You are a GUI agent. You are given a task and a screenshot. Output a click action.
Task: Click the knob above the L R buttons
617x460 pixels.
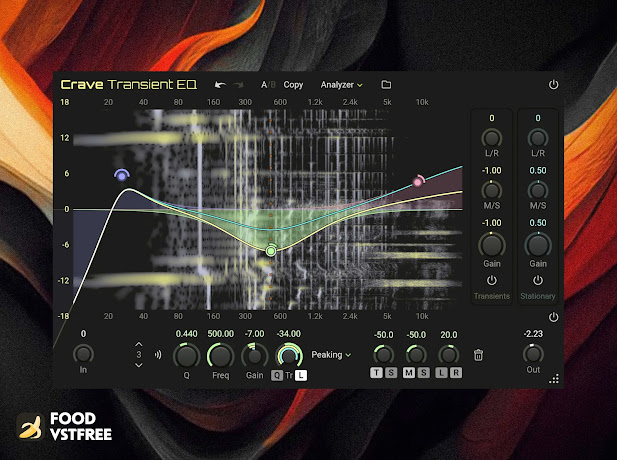449,354
